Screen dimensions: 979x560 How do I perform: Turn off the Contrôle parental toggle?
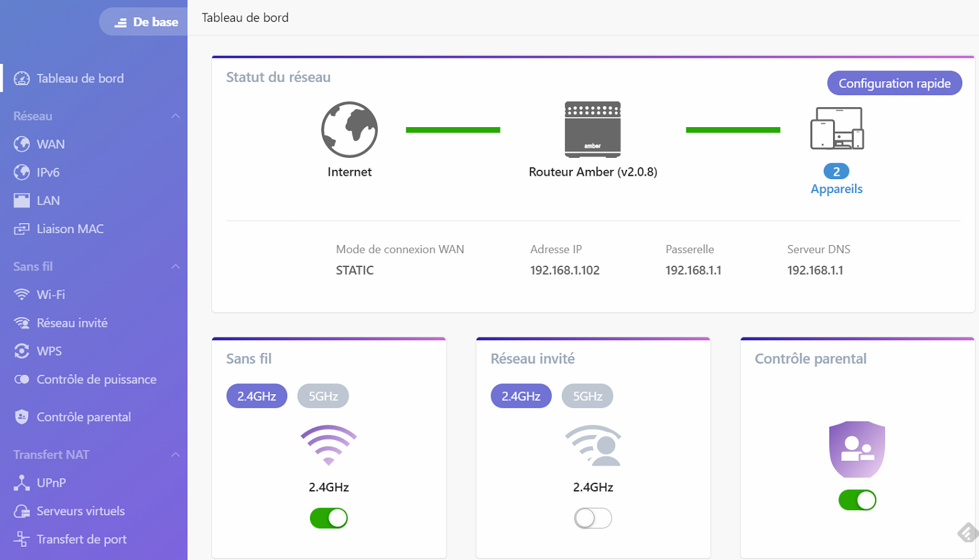[857, 500]
